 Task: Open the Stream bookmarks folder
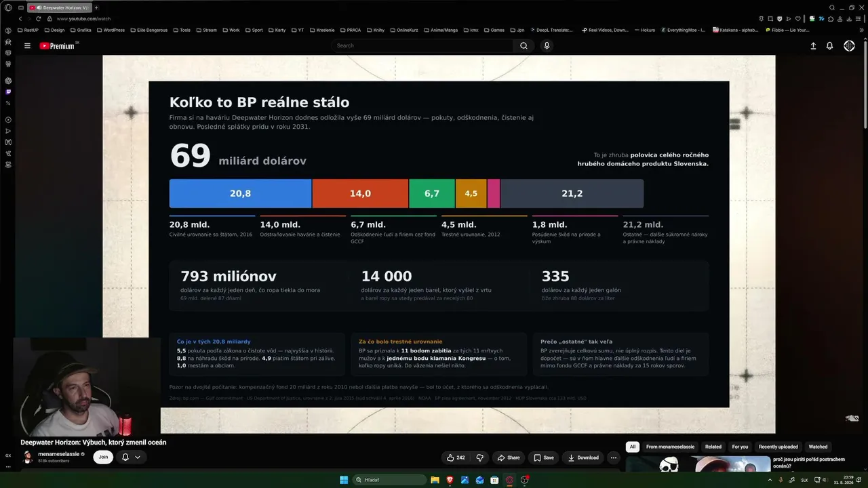pyautogui.click(x=207, y=30)
